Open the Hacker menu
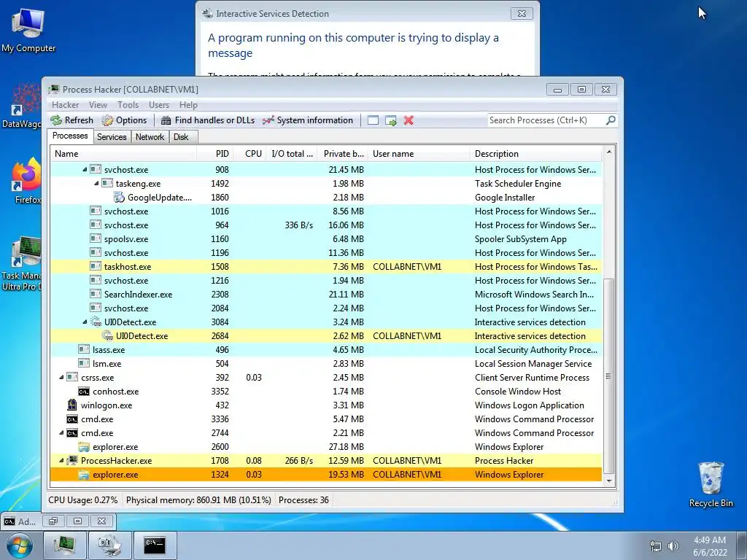Image resolution: width=747 pixels, height=560 pixels. click(65, 105)
